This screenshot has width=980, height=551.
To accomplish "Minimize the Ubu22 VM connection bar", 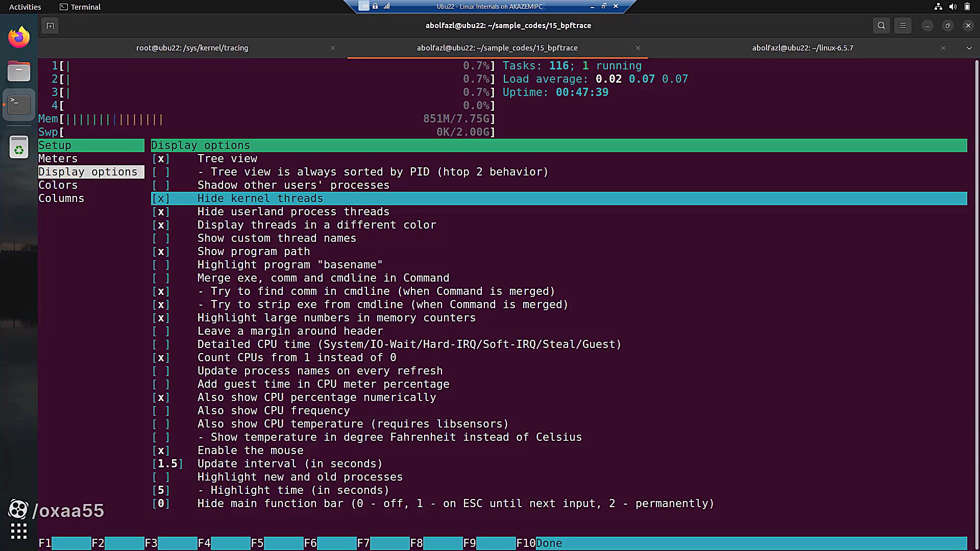I will pyautogui.click(x=592, y=7).
